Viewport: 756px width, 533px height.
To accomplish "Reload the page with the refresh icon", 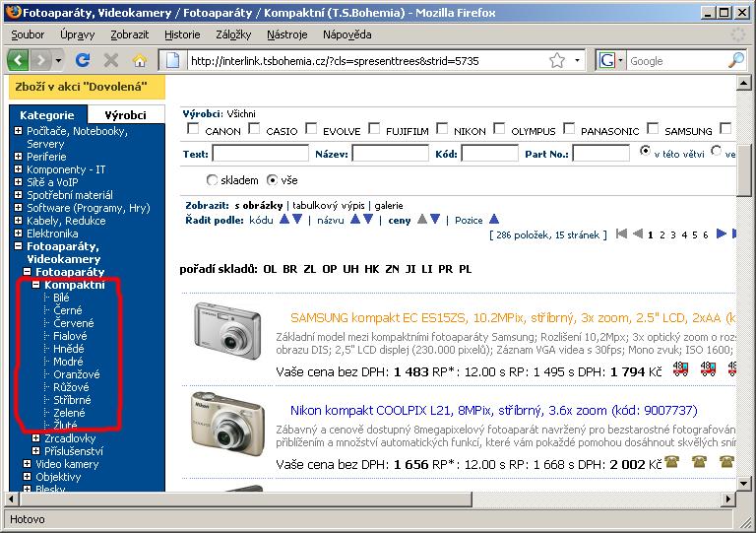I will click(83, 60).
